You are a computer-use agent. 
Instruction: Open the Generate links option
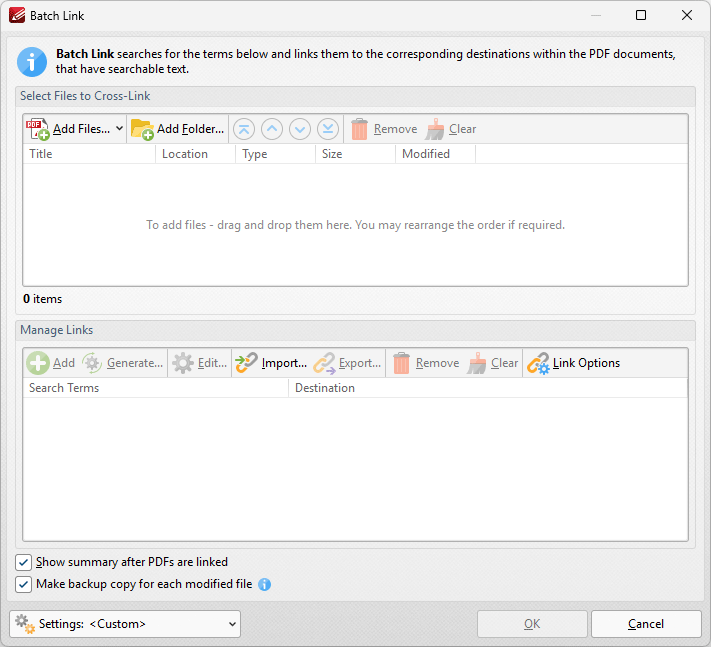coord(122,363)
